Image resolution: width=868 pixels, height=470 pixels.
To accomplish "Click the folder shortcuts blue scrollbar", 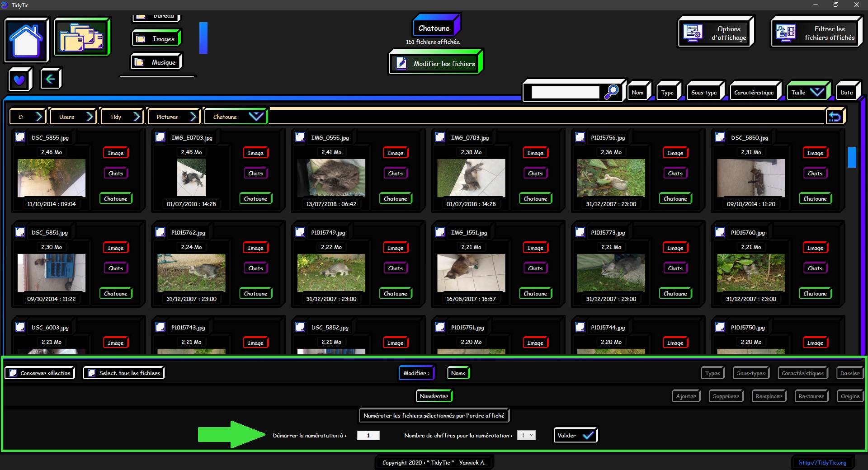I will coord(203,38).
